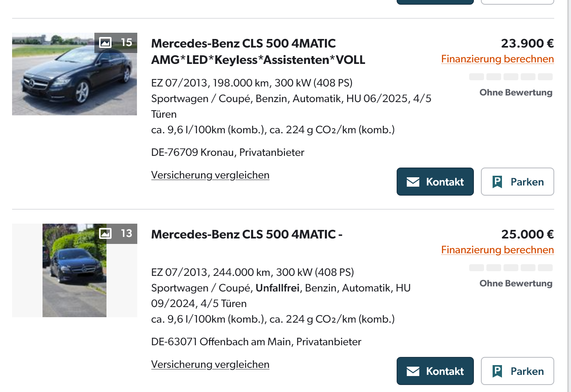Screen dimensions: 571x392
Task: Click envelope icon for the 23.900 € car
Action: 413,182
